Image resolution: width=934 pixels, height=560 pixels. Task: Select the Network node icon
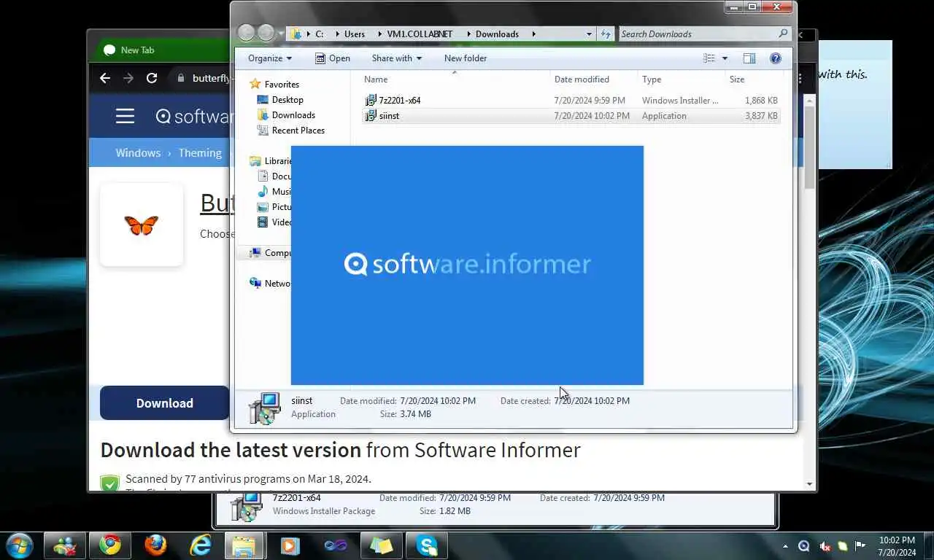tap(255, 283)
